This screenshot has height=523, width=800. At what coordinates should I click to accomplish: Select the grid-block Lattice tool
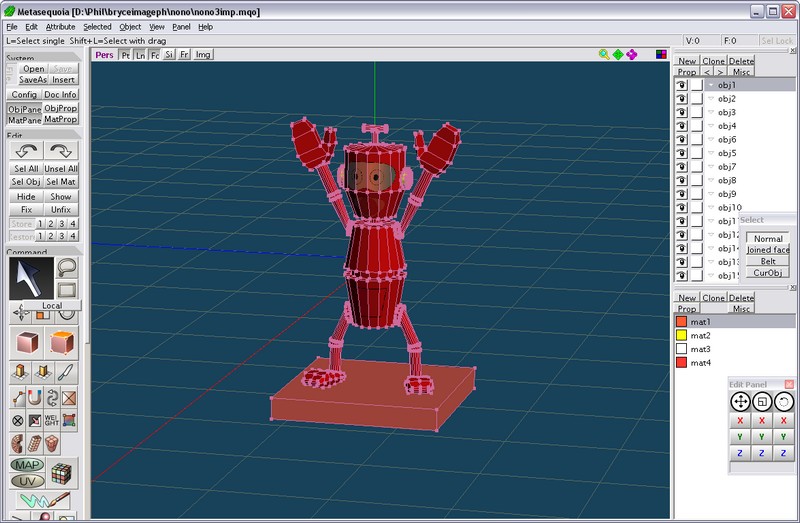[x=35, y=444]
